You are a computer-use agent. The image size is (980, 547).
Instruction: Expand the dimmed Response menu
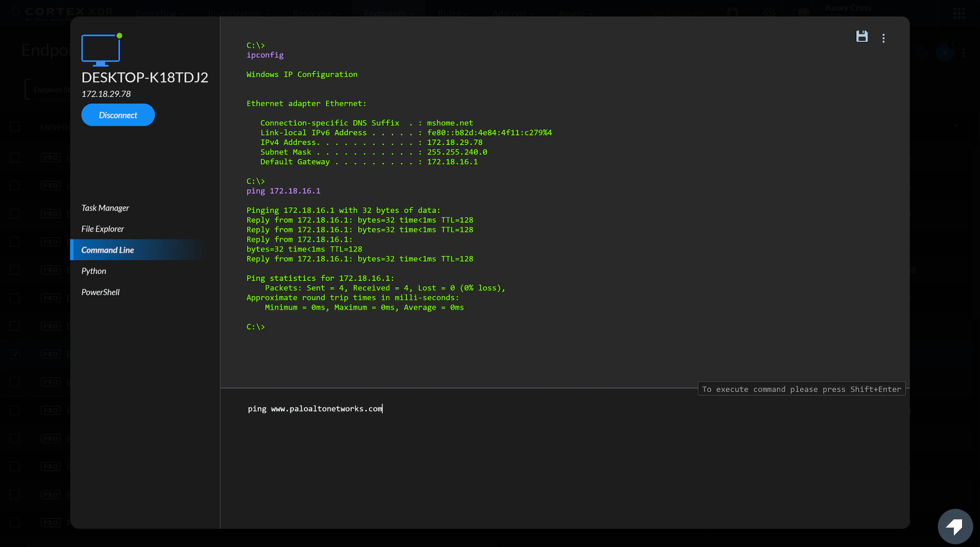click(x=312, y=13)
